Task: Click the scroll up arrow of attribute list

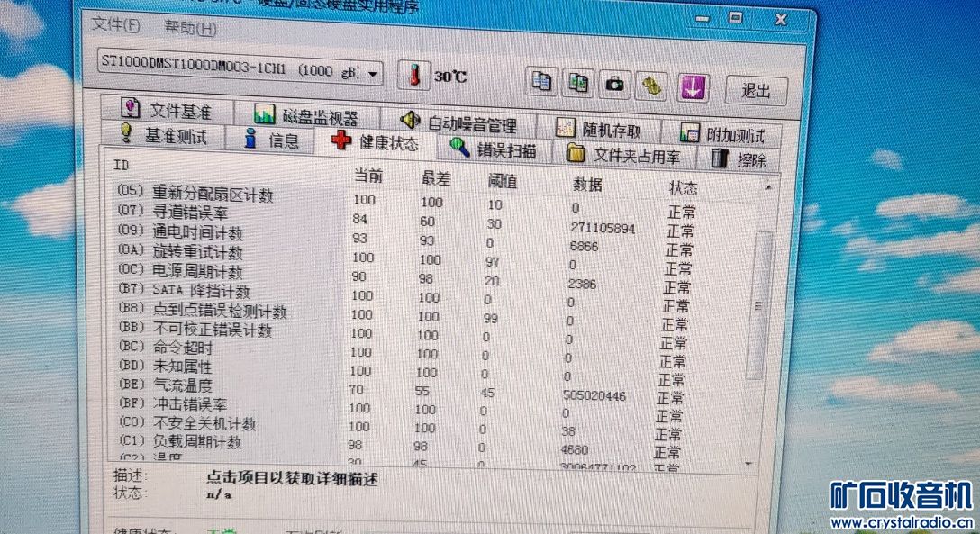Action: (768, 186)
